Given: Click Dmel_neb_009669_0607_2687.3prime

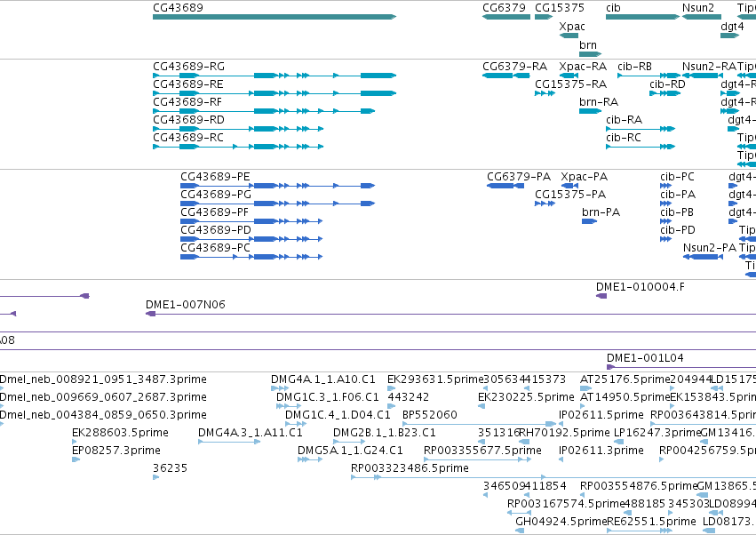Looking at the screenshot, I should click(x=103, y=397).
